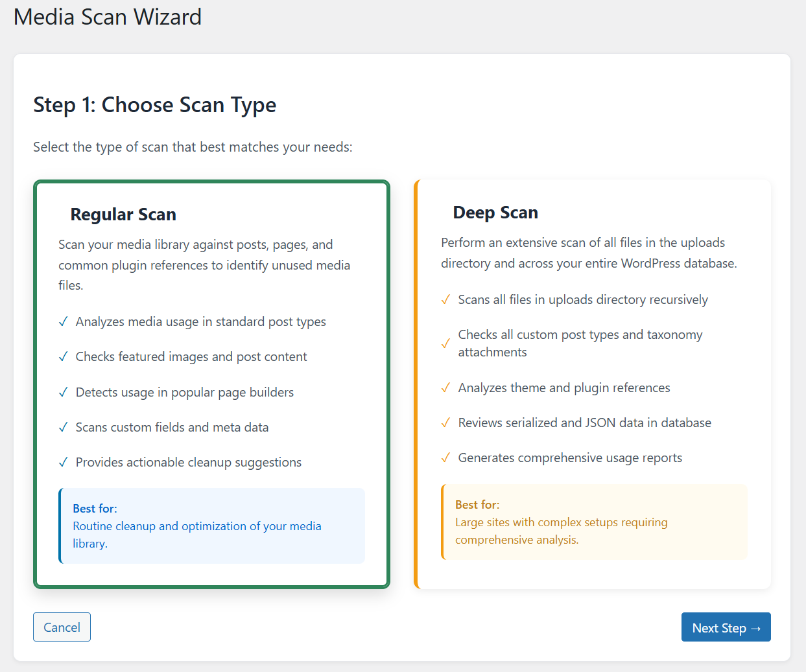Viewport: 806px width, 672px height.
Task: Click the checkmark beside "Scans custom fields and meta data"
Action: [63, 427]
